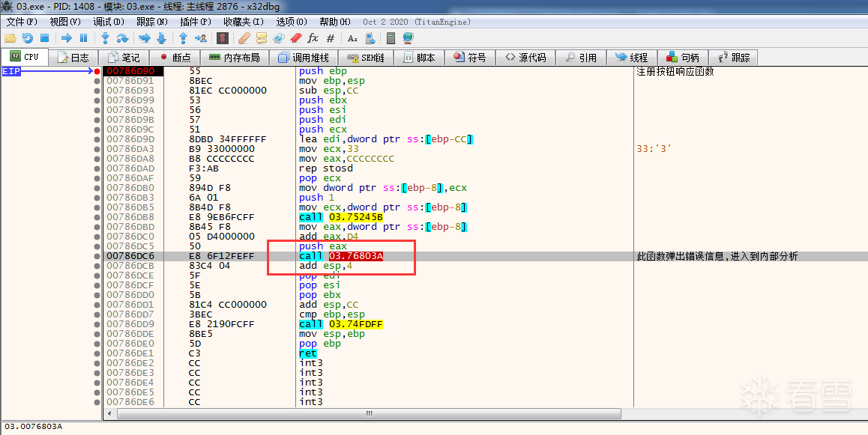The height and width of the screenshot is (435, 868).
Task: Open the Scylla plugin icon
Action: (223, 38)
